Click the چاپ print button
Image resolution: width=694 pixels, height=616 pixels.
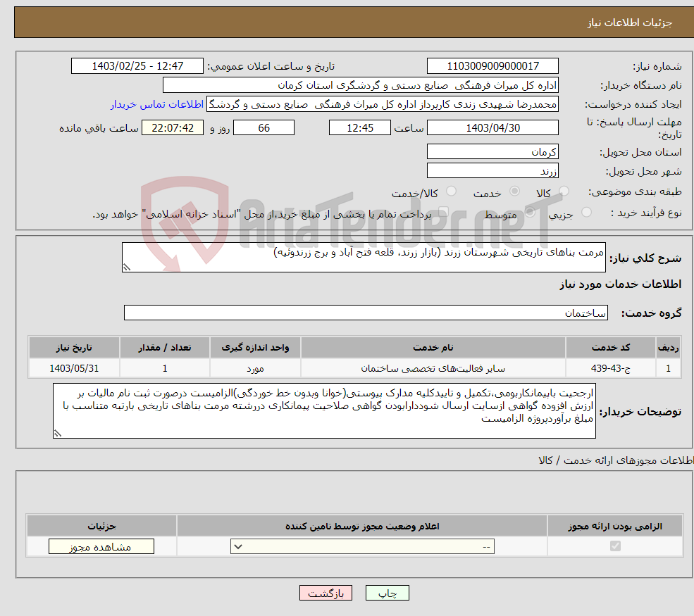click(x=388, y=593)
